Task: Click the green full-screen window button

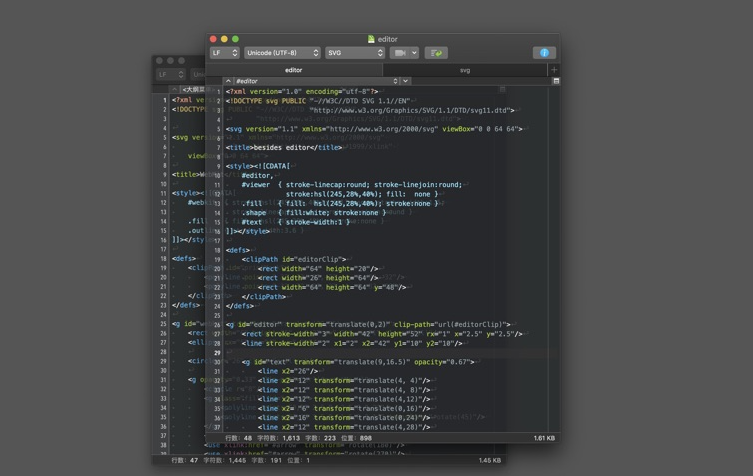Action: pyautogui.click(x=235, y=39)
